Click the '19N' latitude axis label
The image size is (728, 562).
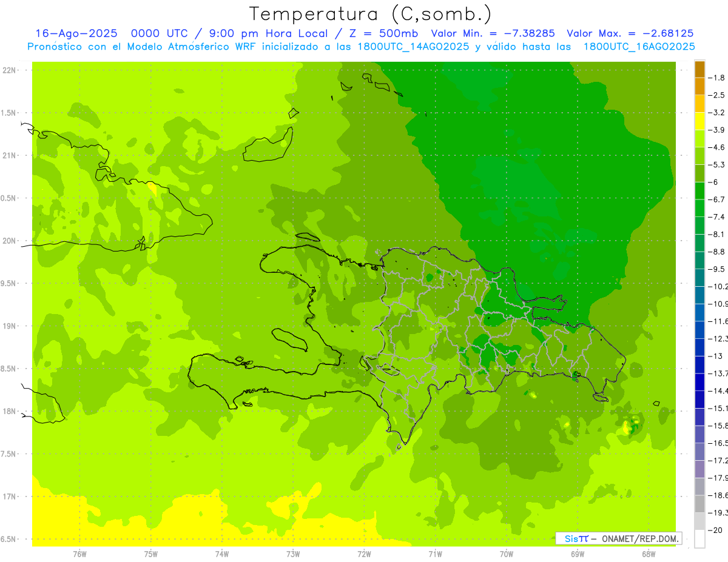10,326
